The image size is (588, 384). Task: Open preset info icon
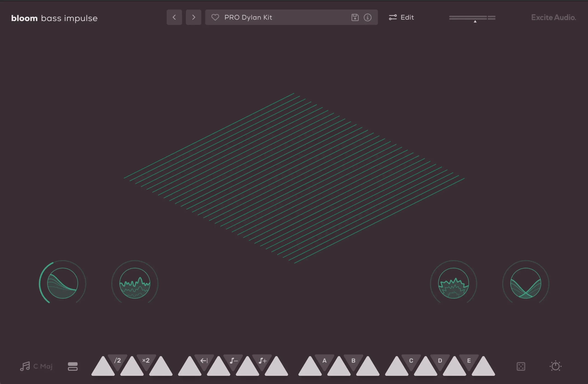(367, 17)
